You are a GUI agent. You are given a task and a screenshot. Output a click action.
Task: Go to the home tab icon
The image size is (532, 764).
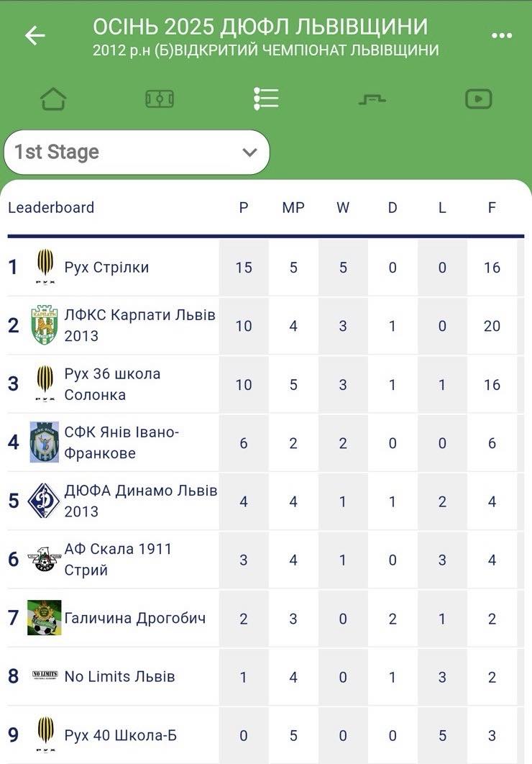[53, 99]
